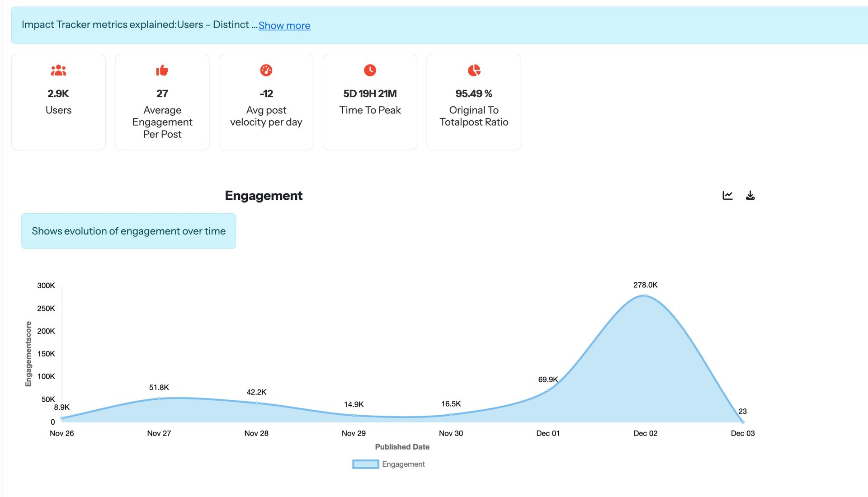The width and height of the screenshot is (868, 497).
Task: Click the Dec 03 point labeled 23
Action: coord(742,422)
